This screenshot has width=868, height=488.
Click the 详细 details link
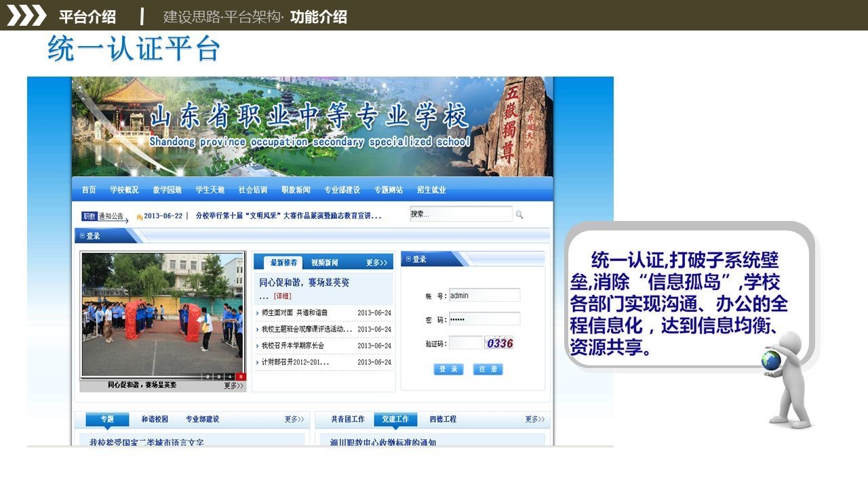click(x=282, y=296)
